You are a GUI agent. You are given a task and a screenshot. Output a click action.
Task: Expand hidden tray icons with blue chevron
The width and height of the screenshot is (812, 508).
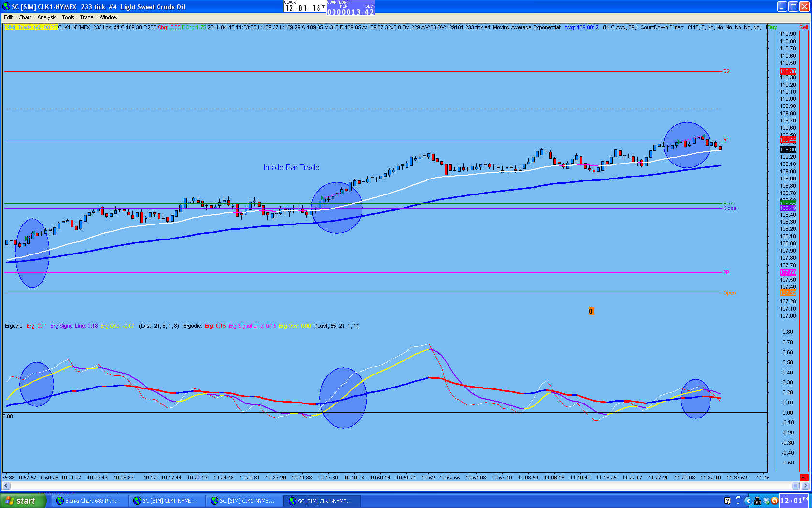(748, 501)
